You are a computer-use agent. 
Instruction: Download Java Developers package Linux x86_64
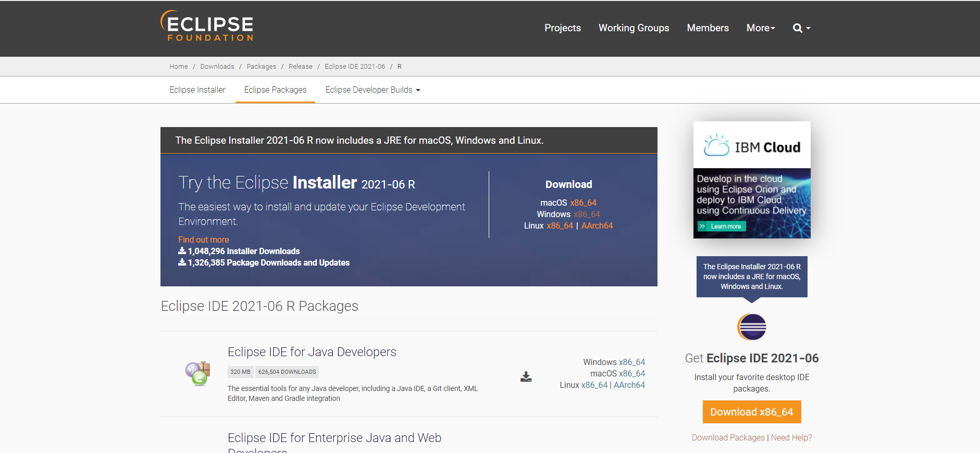point(594,385)
